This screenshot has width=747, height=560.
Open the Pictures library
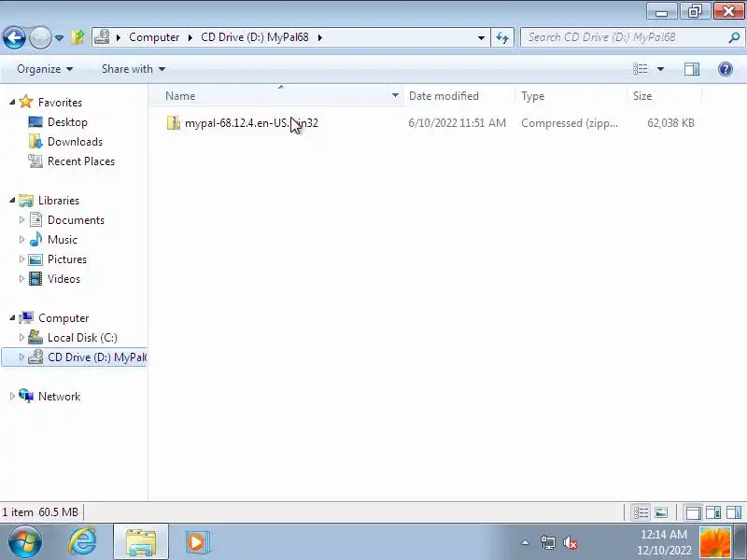pos(66,259)
